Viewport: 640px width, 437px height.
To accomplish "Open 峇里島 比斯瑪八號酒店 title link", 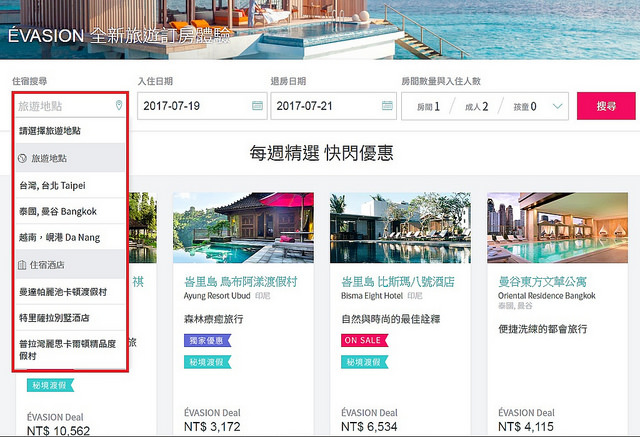I will click(398, 282).
